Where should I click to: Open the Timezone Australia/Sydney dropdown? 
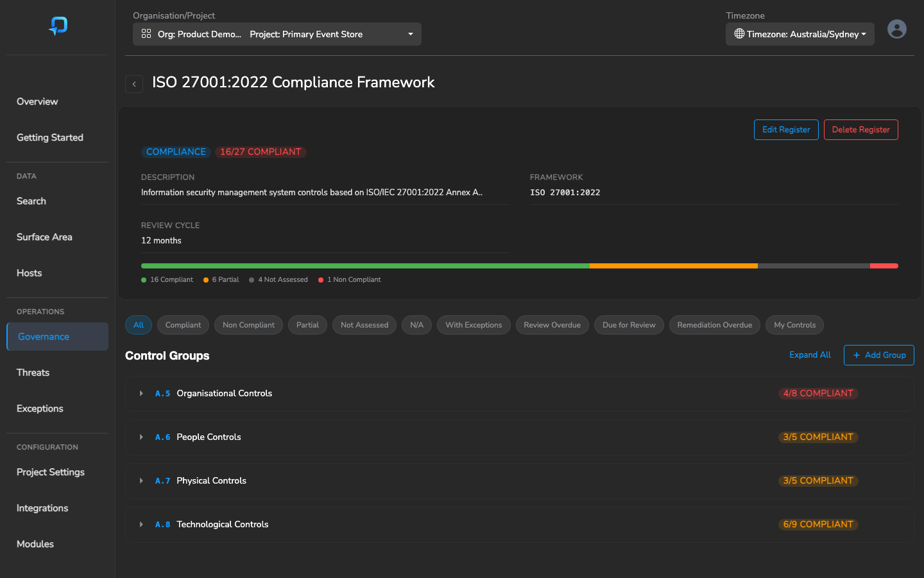tap(800, 34)
